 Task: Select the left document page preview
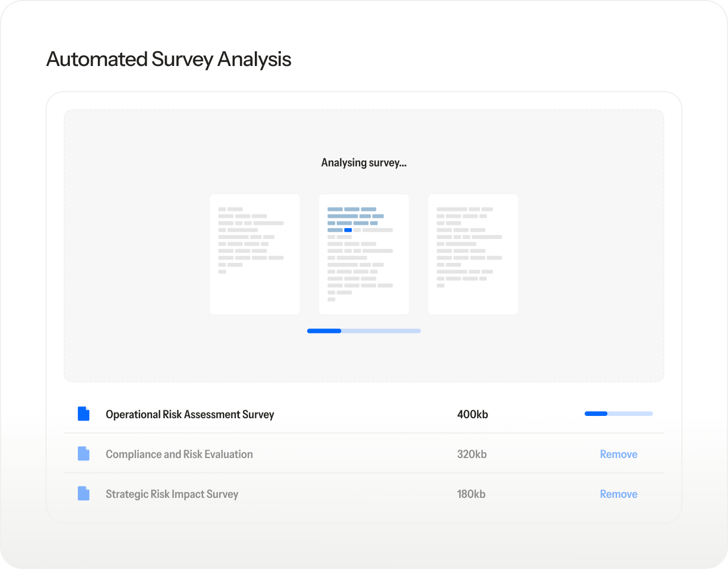click(255, 254)
